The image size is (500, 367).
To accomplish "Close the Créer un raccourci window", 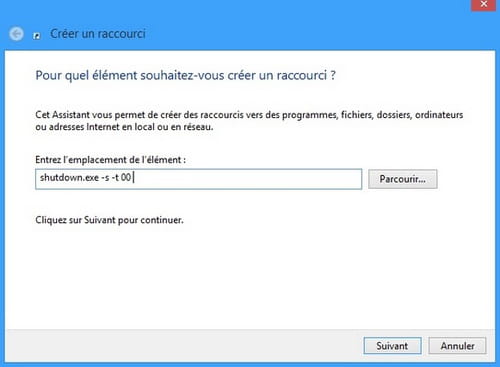I will [x=483, y=5].
